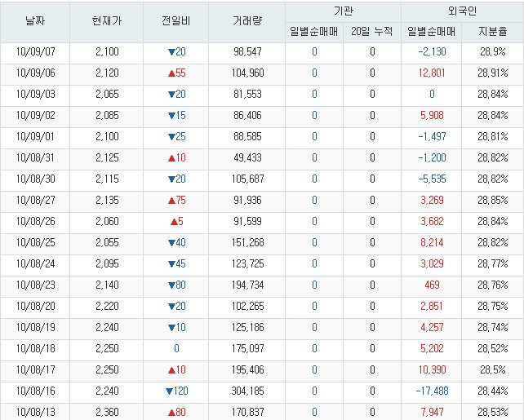Screen dimensions: 524x420
Task: Click the volume 104,960
Action: [247, 73]
